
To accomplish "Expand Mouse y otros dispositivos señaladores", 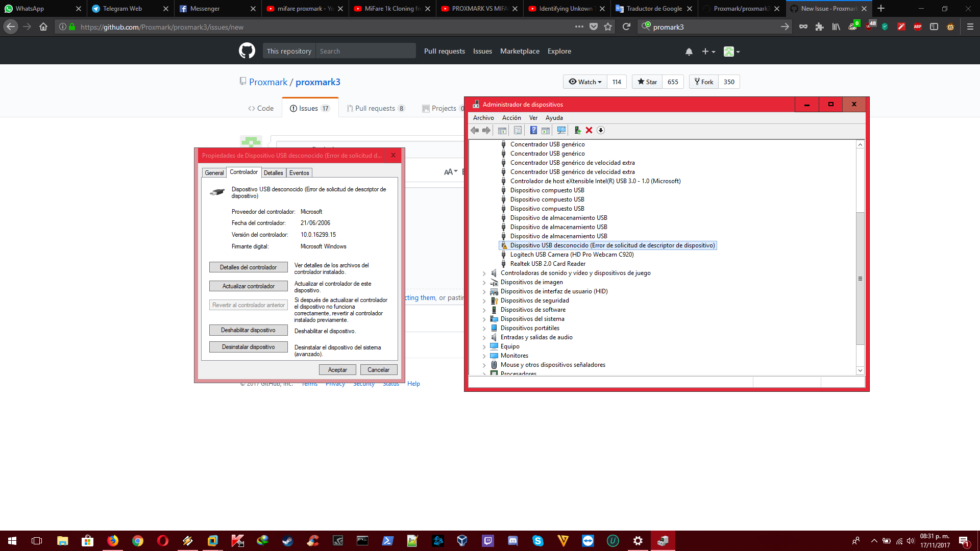I will (x=484, y=365).
